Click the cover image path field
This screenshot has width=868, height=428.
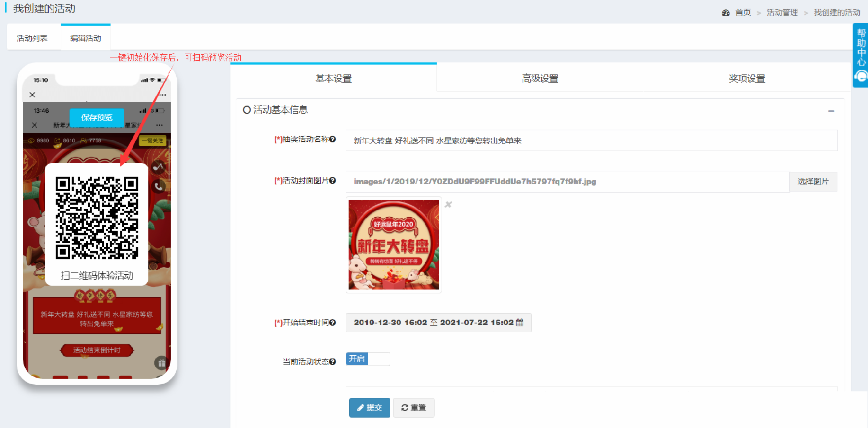coord(567,182)
